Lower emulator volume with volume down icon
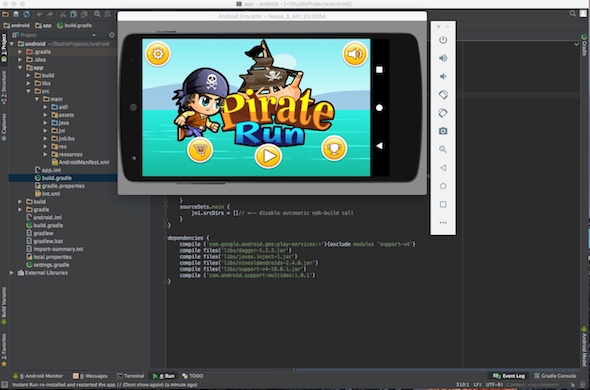Screen dimensions: 590x390 (443, 76)
